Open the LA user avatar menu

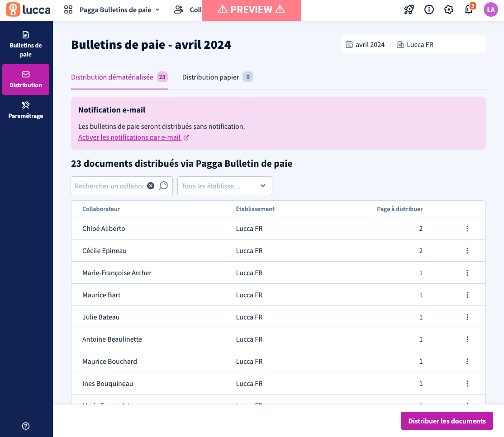click(x=490, y=9)
